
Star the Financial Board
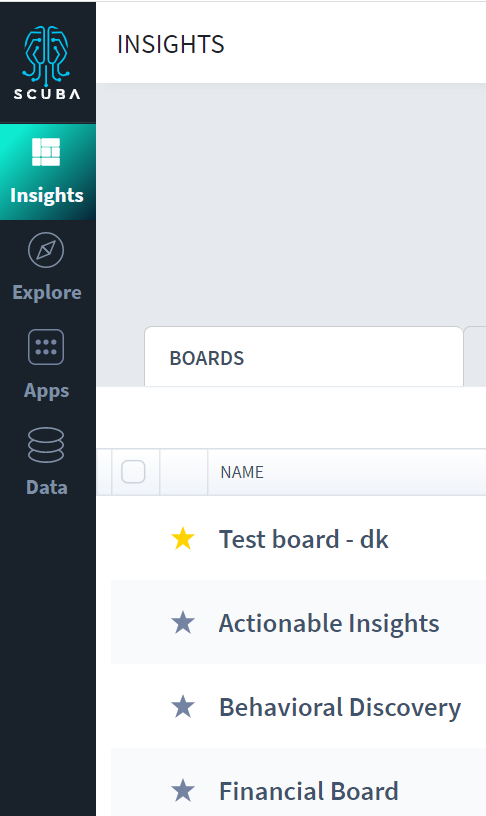(x=183, y=791)
